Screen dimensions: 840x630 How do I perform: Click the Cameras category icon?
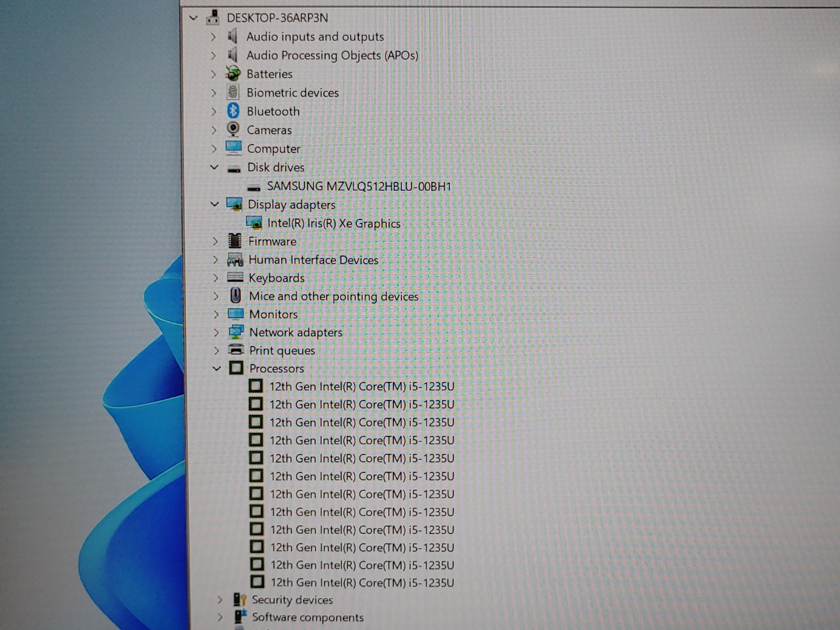233,129
